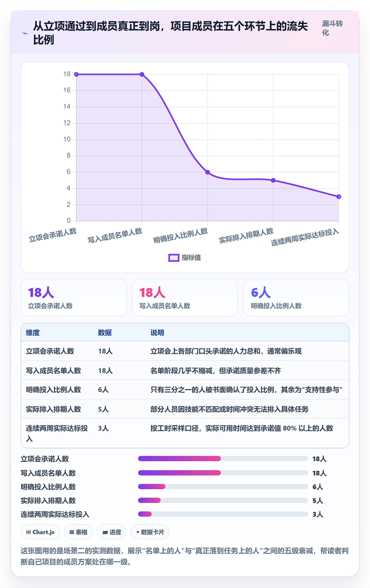Select the "6人" stat card
370x588 pixels.
click(296, 297)
